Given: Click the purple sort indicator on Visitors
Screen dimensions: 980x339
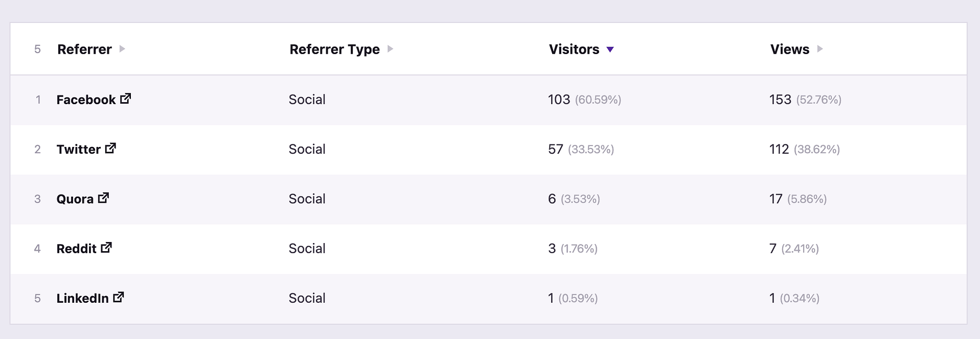Looking at the screenshot, I should [x=611, y=50].
